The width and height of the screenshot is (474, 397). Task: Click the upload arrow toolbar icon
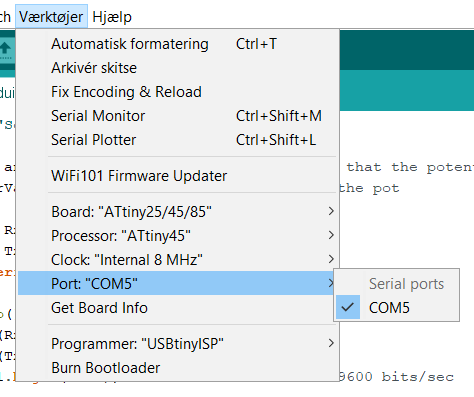[x=6, y=49]
